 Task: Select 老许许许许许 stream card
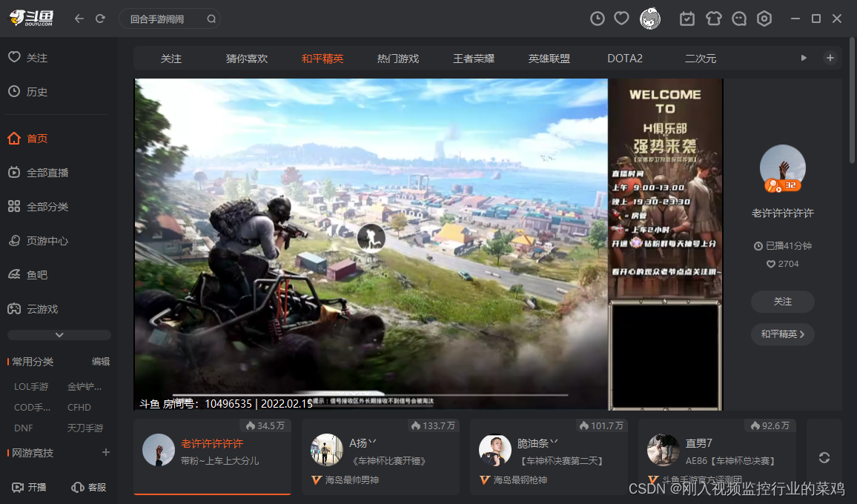click(x=212, y=457)
